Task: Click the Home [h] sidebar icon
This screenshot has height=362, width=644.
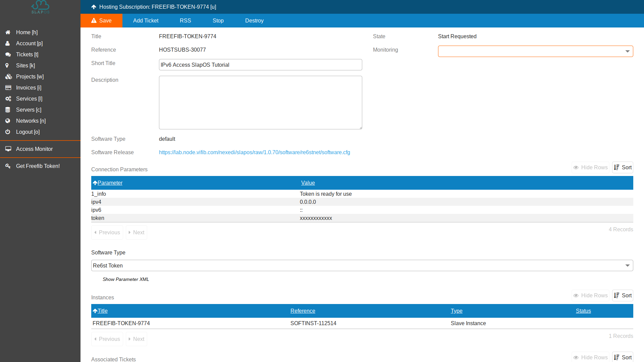Action: coord(8,32)
